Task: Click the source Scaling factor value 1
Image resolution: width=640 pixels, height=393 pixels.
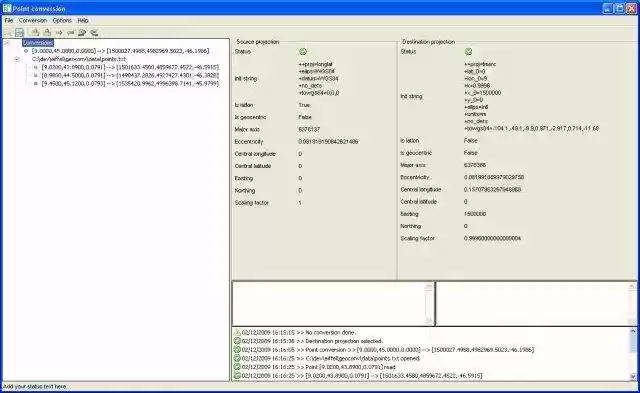Action: pyautogui.click(x=300, y=203)
